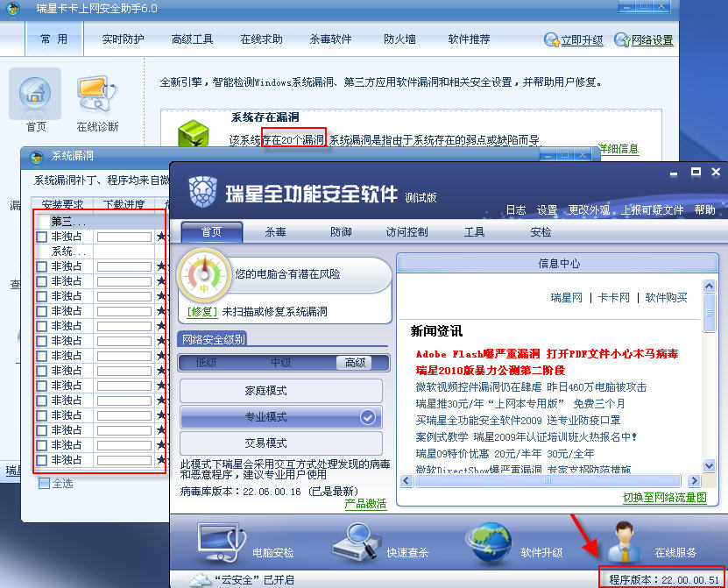This screenshot has height=588, width=728.
Task: Click the [修复] repair link
Action: pyautogui.click(x=202, y=312)
